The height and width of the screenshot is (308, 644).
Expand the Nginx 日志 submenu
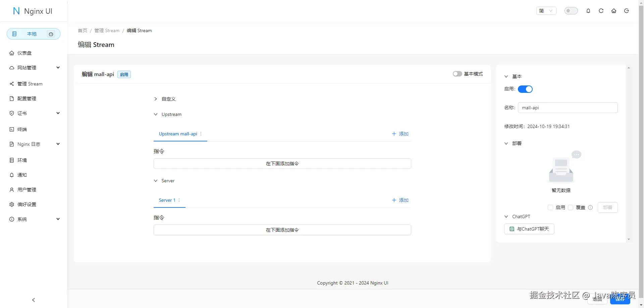[58, 144]
